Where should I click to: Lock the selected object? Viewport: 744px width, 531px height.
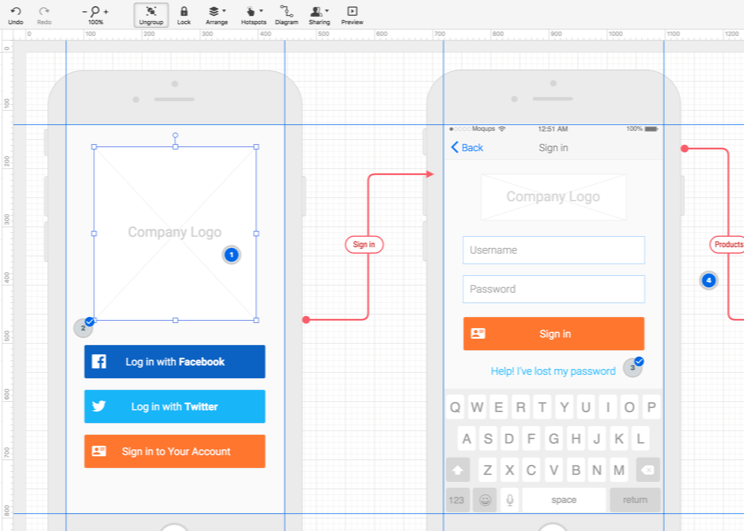pos(184,14)
